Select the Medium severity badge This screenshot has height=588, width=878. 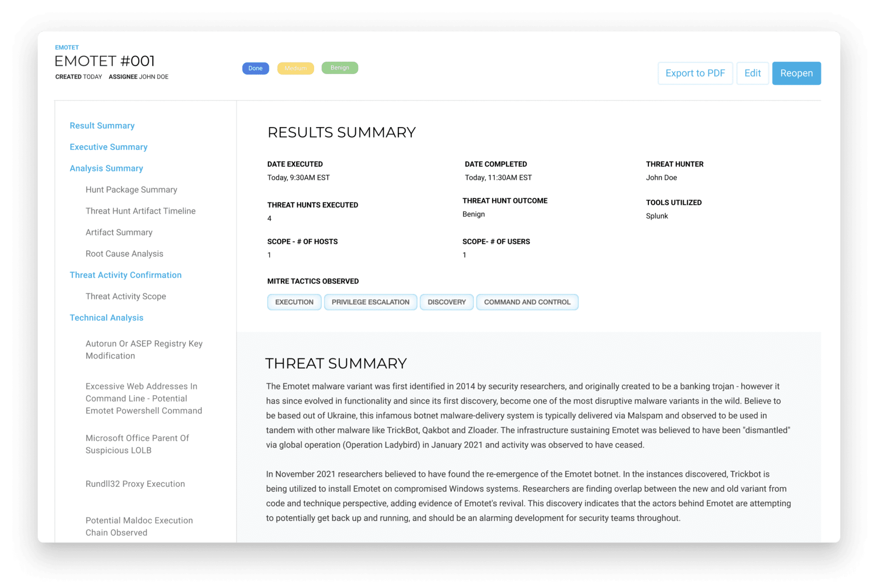[x=294, y=68]
